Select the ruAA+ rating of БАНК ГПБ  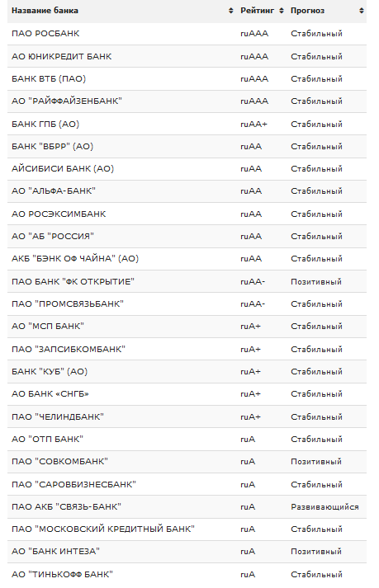[x=254, y=125]
